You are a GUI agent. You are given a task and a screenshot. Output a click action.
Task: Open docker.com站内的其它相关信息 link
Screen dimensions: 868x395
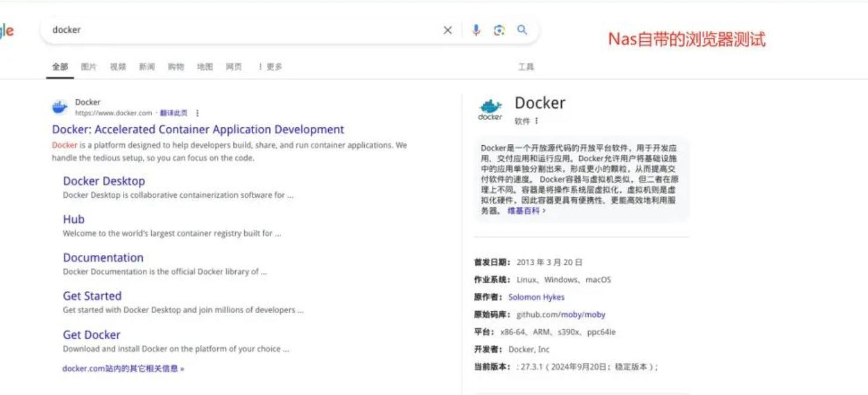point(123,369)
